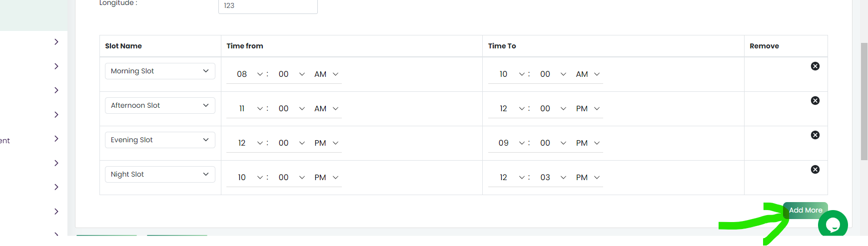Open the chat support bubble icon
868x246 pixels.
(x=833, y=225)
